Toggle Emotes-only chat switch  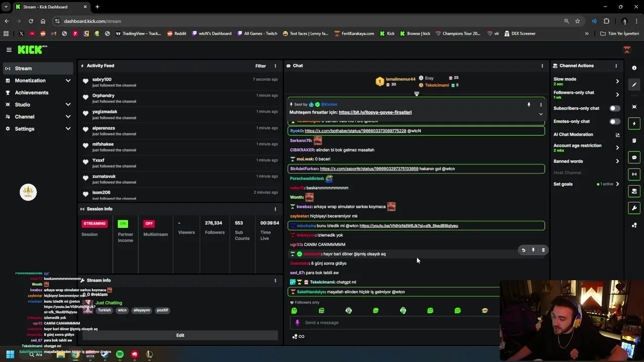614,121
